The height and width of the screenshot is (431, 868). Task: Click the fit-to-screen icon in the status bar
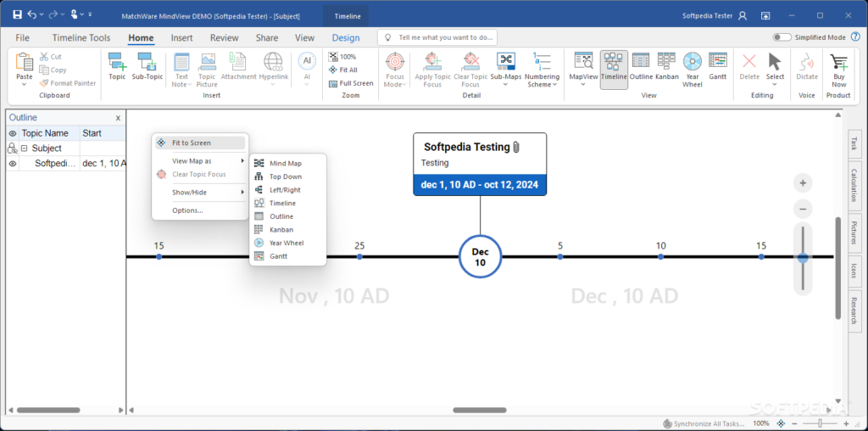781,423
